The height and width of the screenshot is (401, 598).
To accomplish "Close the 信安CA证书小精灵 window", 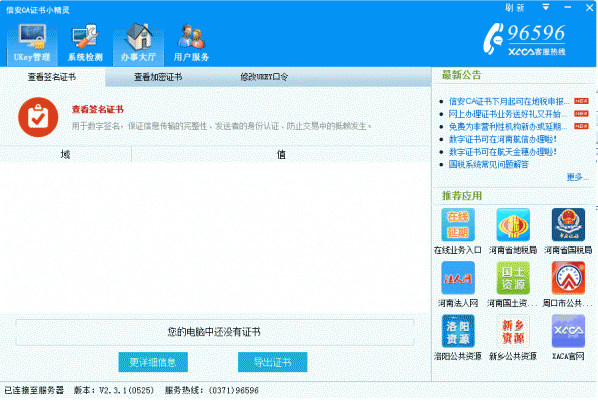I will [590, 8].
